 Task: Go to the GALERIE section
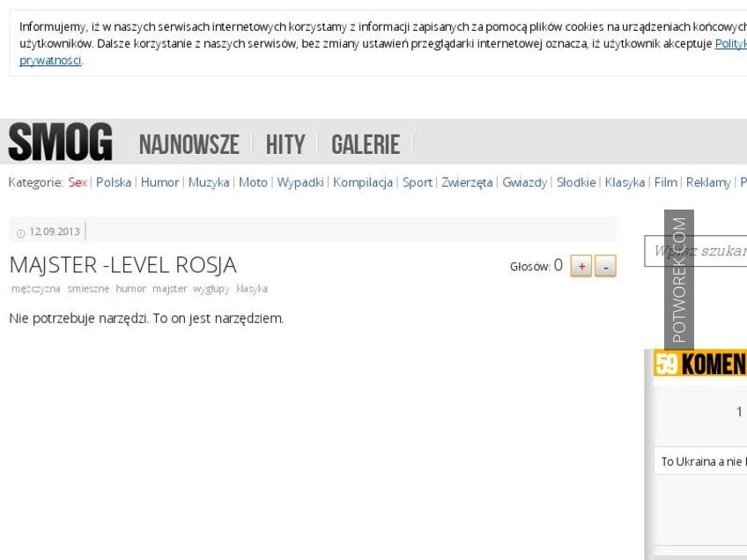pyautogui.click(x=365, y=144)
